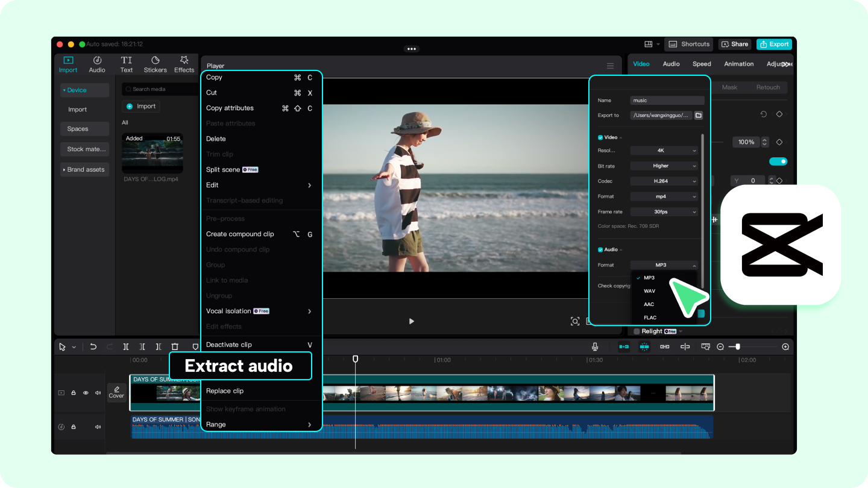868x488 pixels.
Task: Open the Shortcuts panel
Action: [x=688, y=44]
